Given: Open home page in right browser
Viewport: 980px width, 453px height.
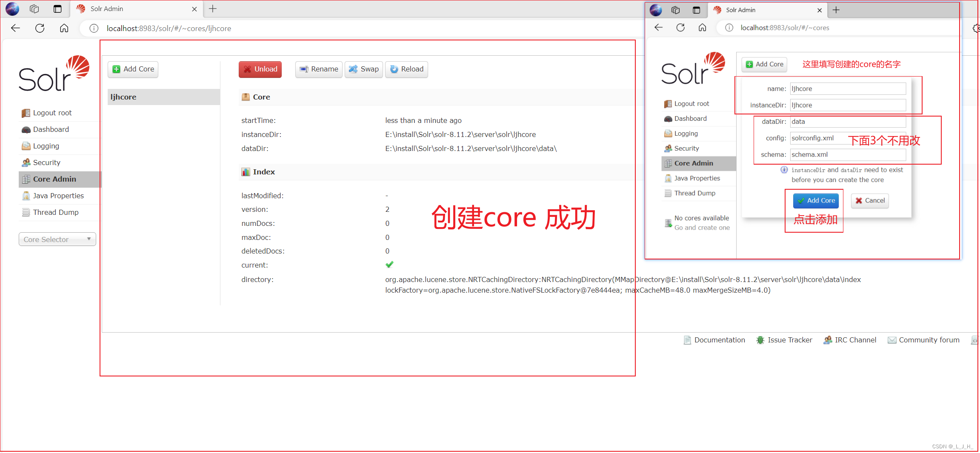Looking at the screenshot, I should 702,28.
